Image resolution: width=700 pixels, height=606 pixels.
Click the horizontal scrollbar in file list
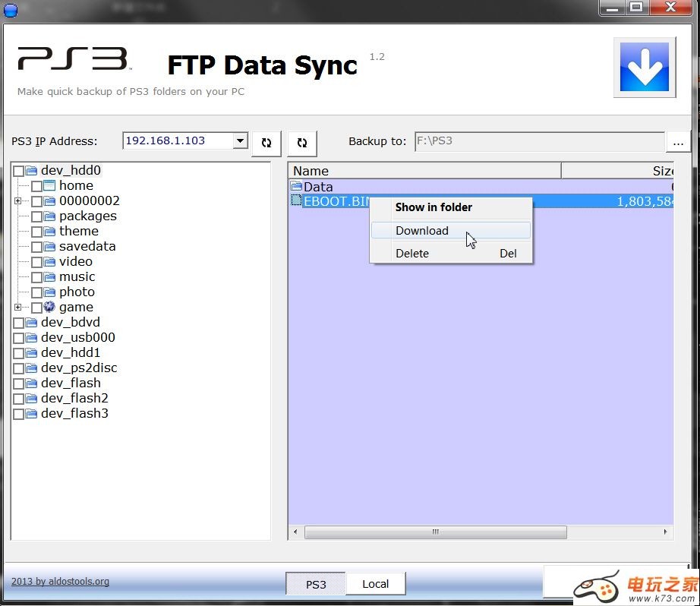(x=435, y=532)
